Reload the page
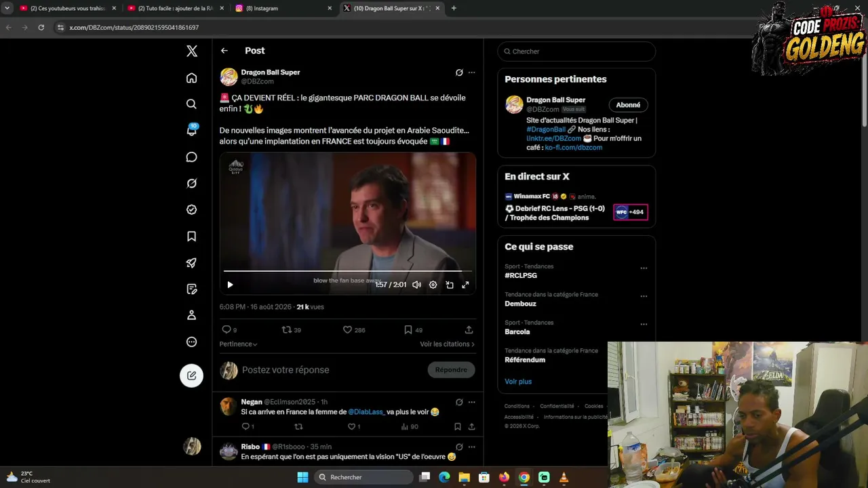 (x=41, y=28)
